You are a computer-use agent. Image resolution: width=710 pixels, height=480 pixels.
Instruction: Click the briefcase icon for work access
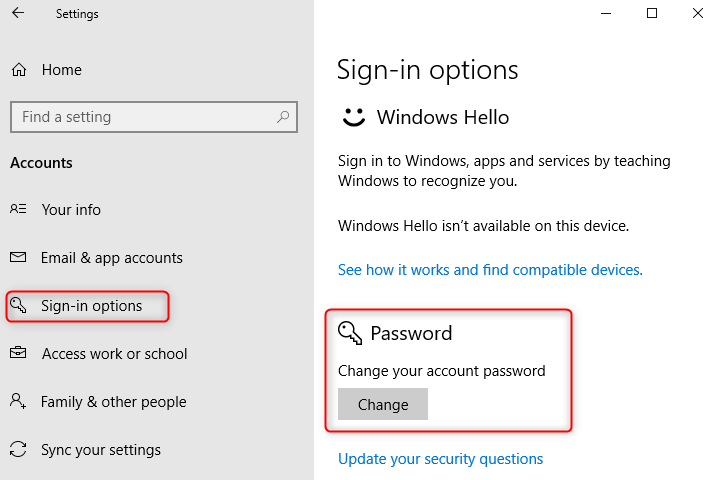coord(18,354)
